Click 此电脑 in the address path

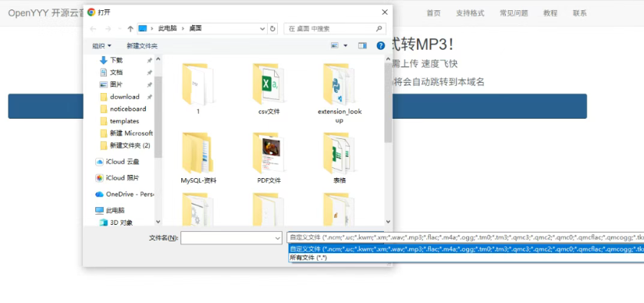[x=167, y=29]
